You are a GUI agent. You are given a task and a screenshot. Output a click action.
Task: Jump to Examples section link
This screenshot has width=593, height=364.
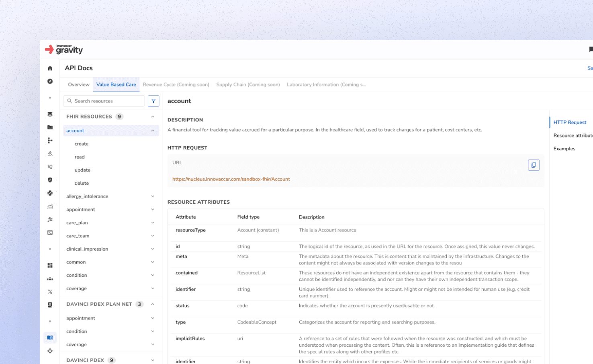click(x=564, y=149)
